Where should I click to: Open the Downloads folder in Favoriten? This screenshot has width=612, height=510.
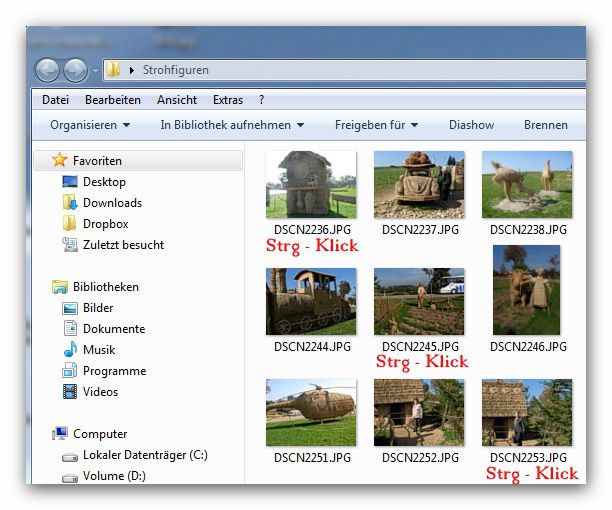click(112, 203)
